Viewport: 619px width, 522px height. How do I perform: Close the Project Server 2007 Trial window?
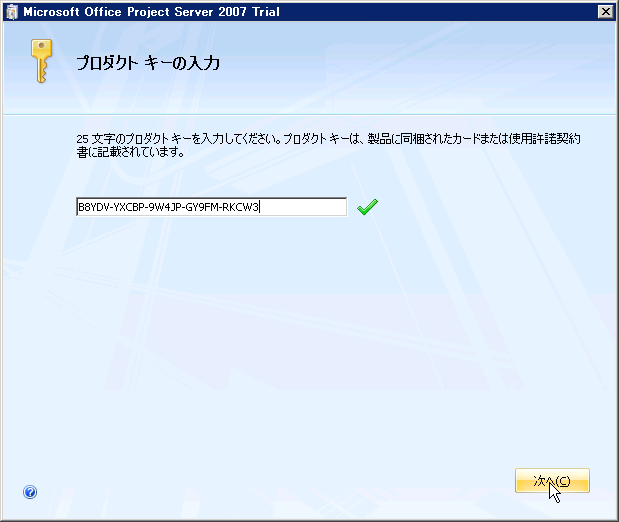[x=605, y=11]
